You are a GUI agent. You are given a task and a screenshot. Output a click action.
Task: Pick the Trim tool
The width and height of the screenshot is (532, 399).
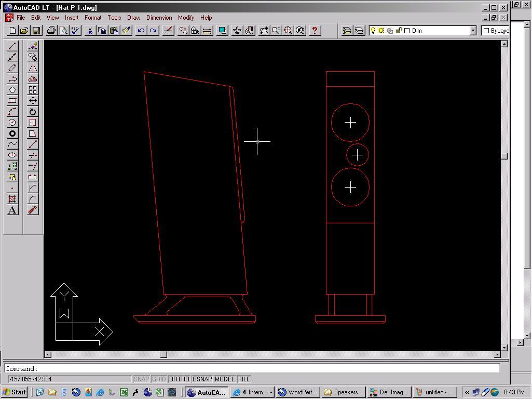(33, 155)
